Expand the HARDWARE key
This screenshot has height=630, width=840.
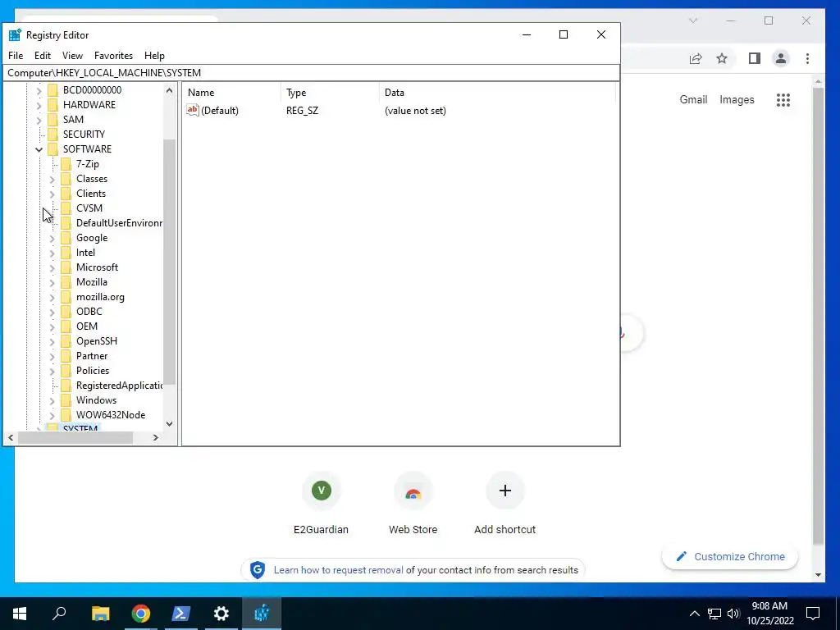click(39, 105)
